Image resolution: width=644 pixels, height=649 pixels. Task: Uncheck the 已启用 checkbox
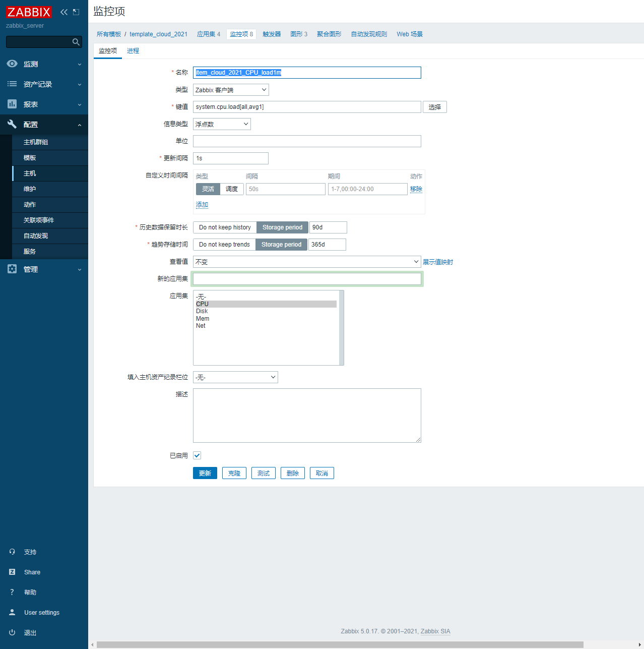tap(197, 455)
